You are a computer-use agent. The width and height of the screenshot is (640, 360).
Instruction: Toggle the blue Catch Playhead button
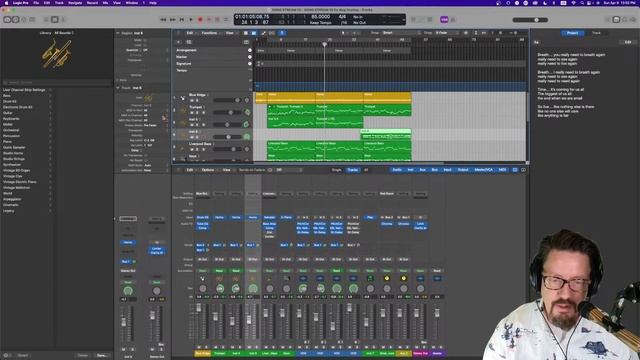[282, 33]
